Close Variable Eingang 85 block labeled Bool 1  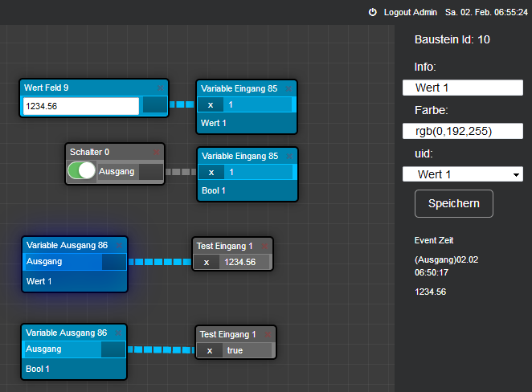tap(289, 157)
